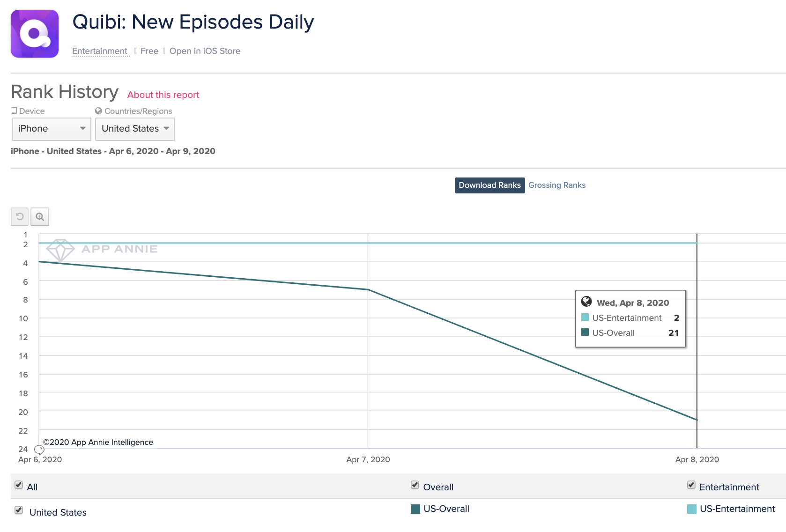Click the Quibi app icon
This screenshot has width=786, height=532.
click(35, 34)
